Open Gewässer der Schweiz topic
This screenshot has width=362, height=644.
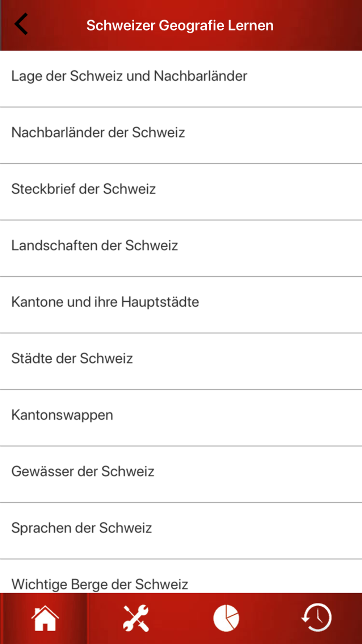pos(181,474)
